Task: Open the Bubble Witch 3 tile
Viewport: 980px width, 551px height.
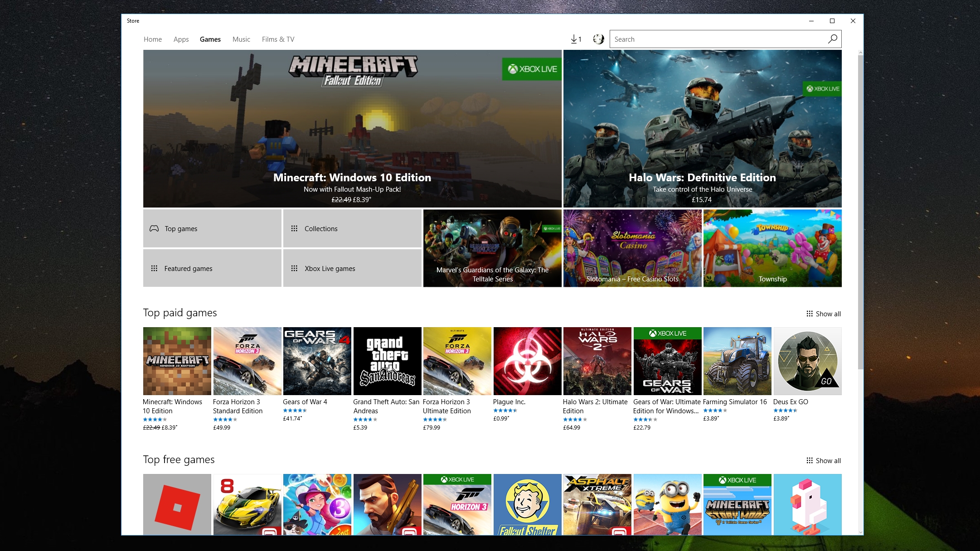Action: pos(317,504)
